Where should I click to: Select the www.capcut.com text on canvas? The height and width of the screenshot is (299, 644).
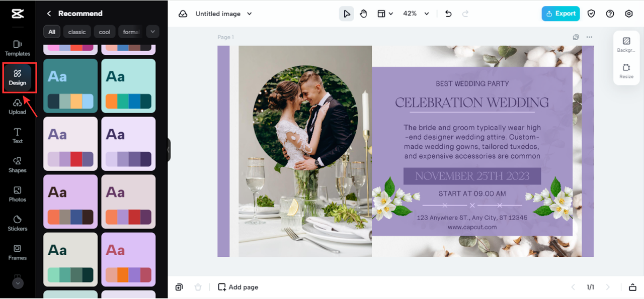472,227
